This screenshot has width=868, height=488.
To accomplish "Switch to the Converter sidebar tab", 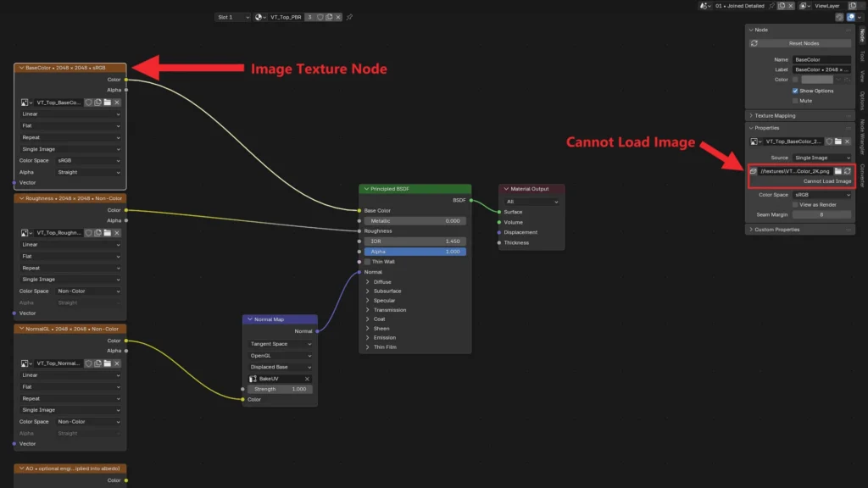I will coord(862,175).
